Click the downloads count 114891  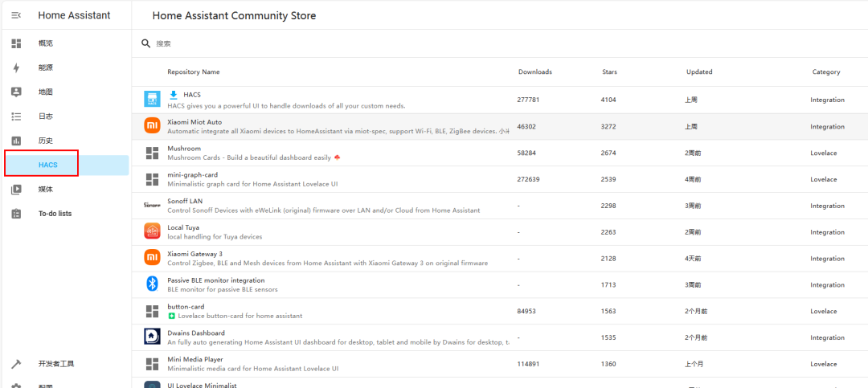pos(528,364)
